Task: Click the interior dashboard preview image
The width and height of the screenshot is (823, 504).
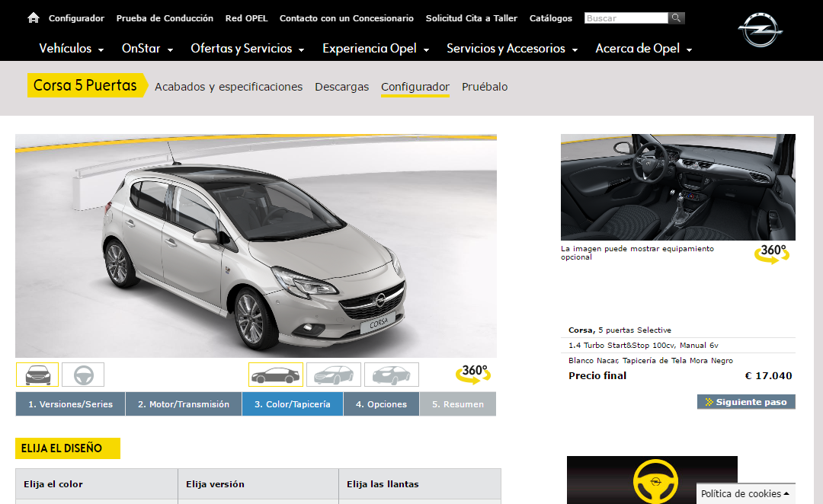Action: (x=677, y=187)
